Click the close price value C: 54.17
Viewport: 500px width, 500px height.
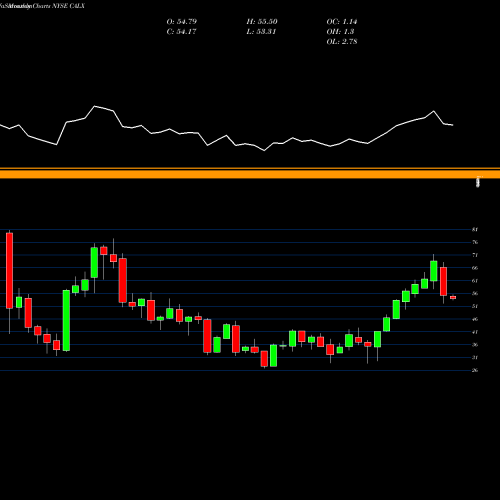(181, 32)
